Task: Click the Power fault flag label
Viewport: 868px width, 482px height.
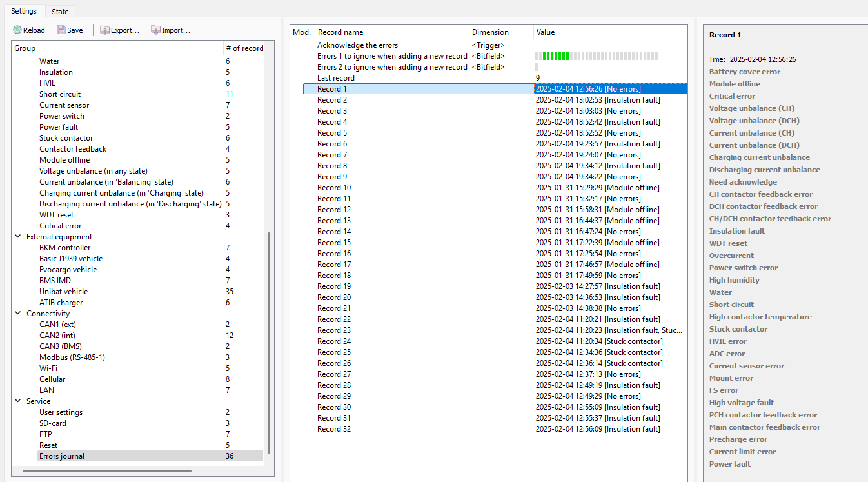Action: coord(730,464)
